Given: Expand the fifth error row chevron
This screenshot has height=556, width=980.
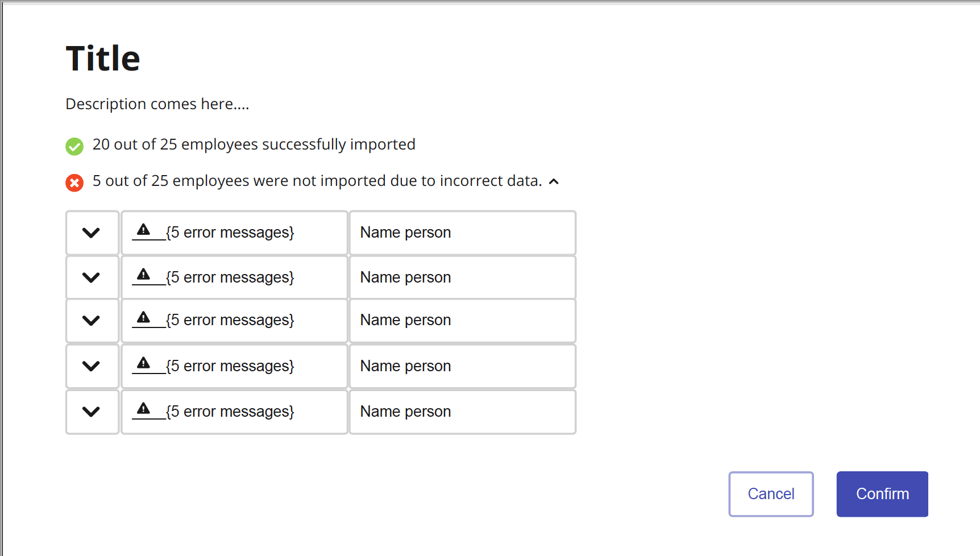Looking at the screenshot, I should click(91, 412).
